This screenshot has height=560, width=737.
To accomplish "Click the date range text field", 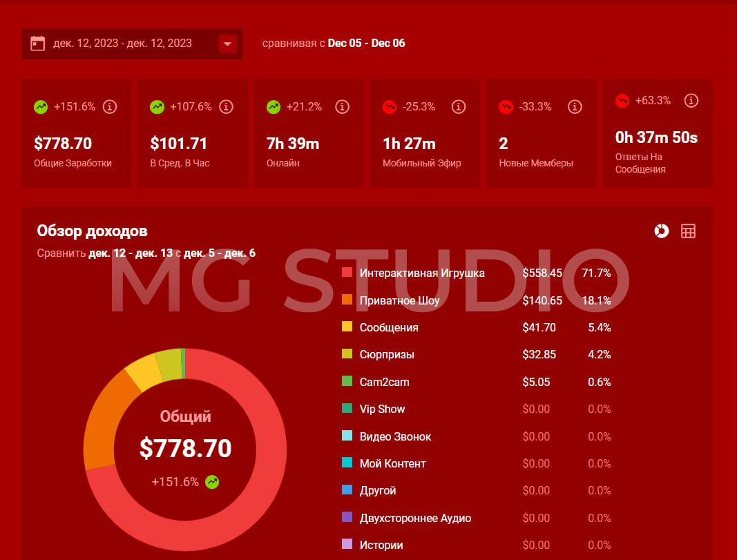I will point(122,44).
